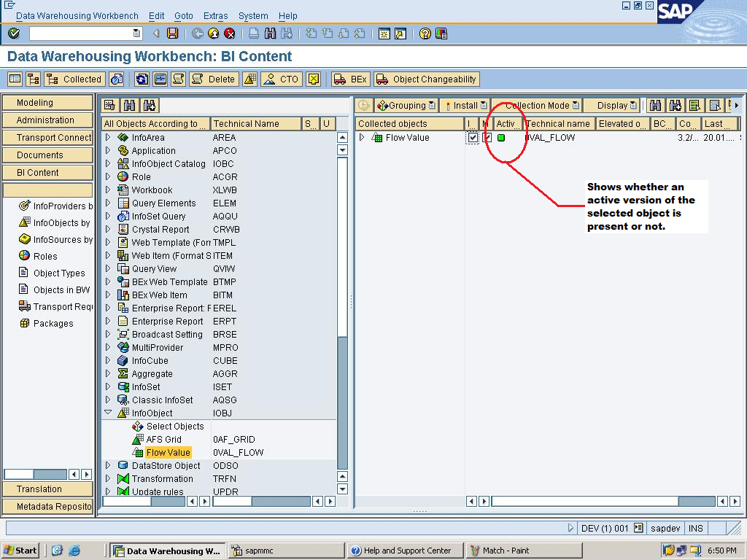Expand the InfoArea node
747x560 pixels.
point(108,138)
